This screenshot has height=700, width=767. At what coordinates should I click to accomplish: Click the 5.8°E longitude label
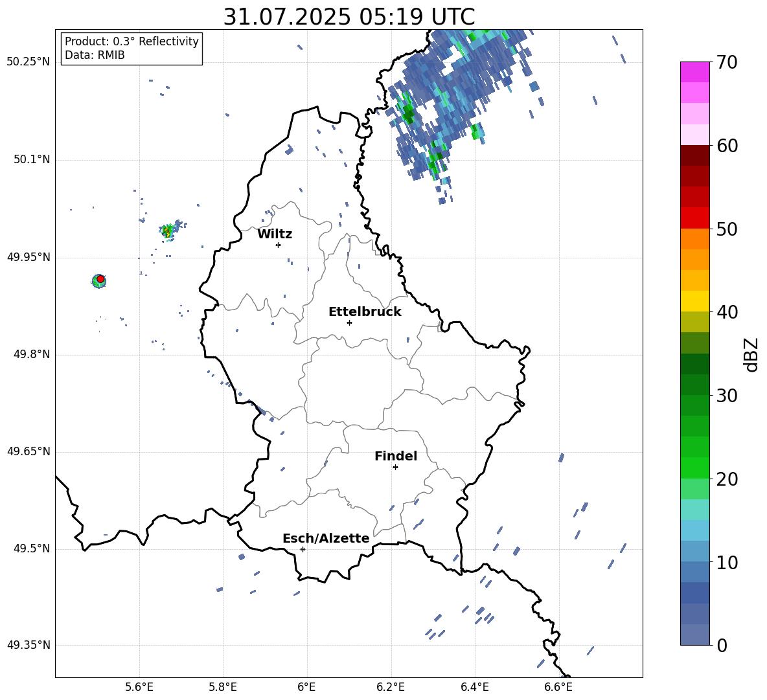[x=223, y=687]
